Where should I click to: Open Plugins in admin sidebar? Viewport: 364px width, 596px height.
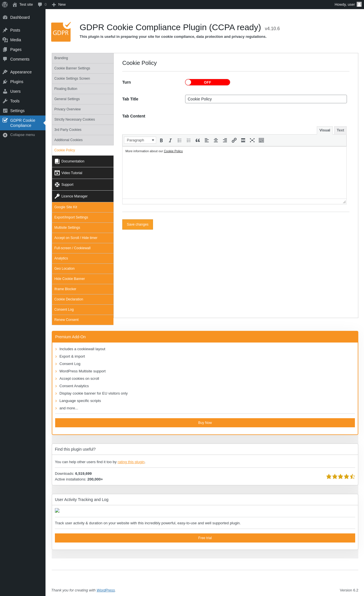[x=23, y=82]
